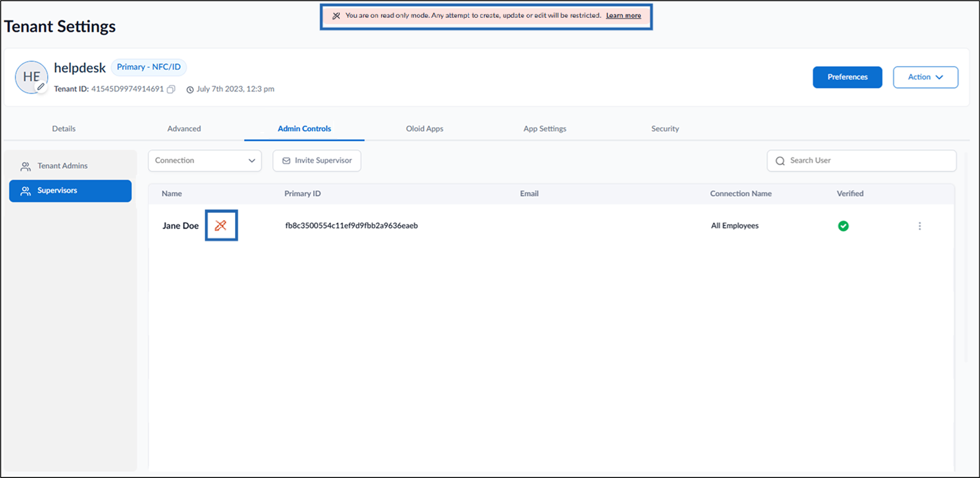980x478 pixels.
Task: Click the Name column header
Action: (171, 194)
